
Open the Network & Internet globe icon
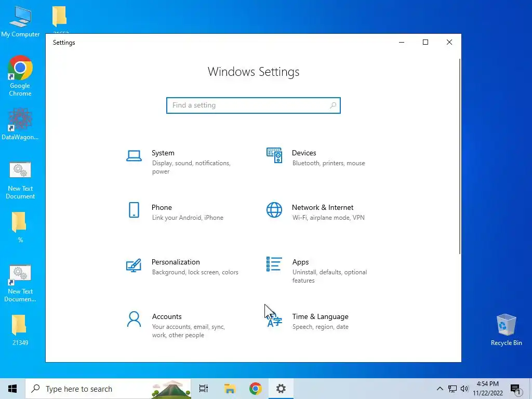274,210
